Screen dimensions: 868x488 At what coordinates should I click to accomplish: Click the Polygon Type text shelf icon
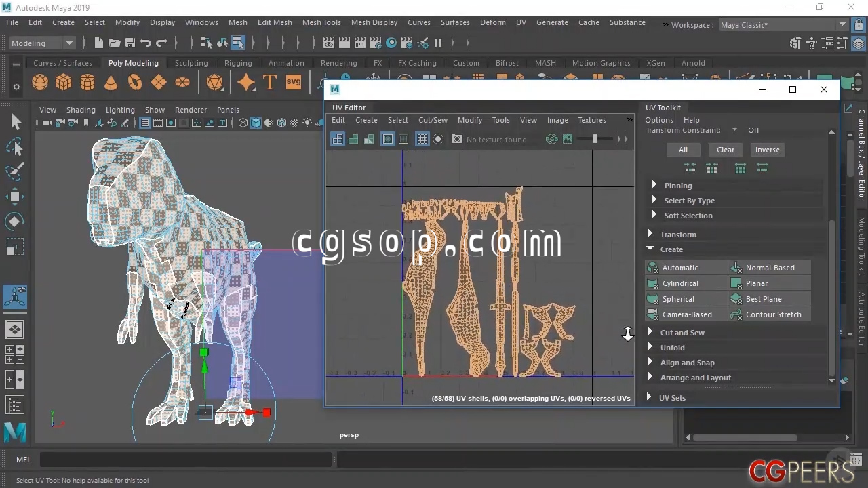[269, 83]
